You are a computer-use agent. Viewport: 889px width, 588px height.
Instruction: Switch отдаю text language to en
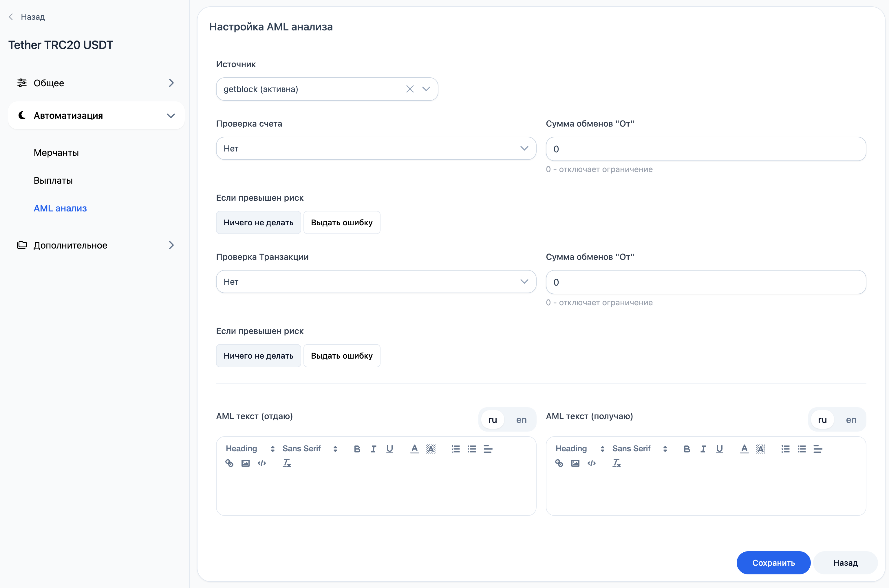tap(521, 420)
